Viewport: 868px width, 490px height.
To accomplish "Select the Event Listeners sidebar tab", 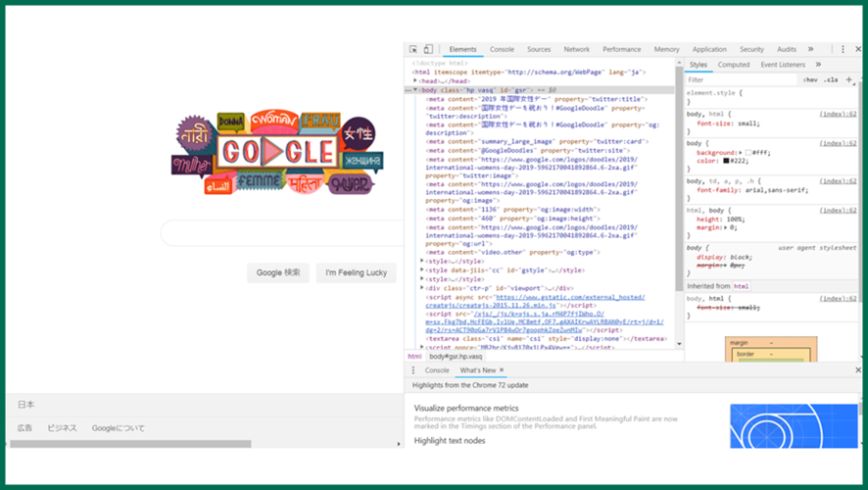I will (783, 65).
